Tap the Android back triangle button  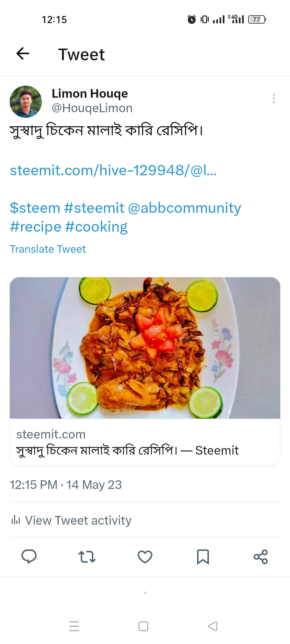coord(213,626)
